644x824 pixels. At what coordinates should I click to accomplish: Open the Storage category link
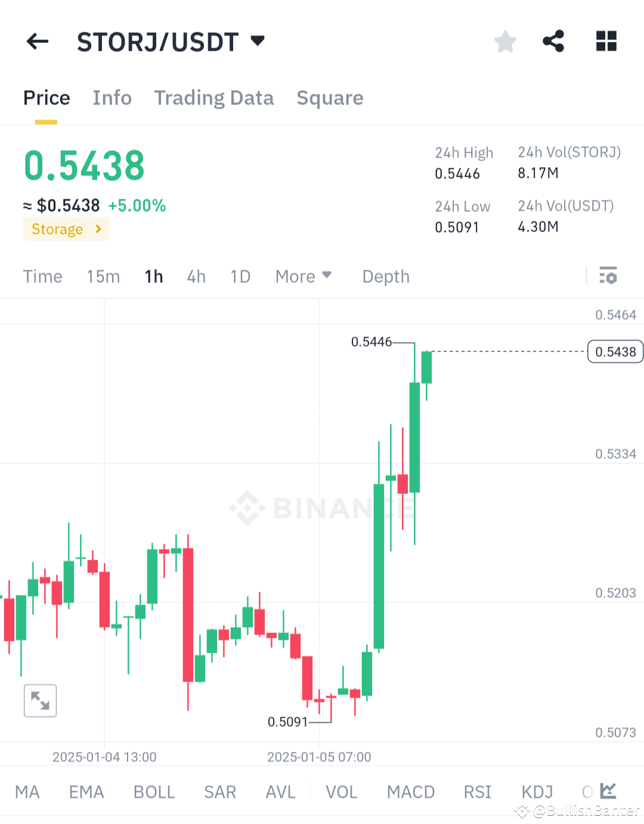[66, 229]
